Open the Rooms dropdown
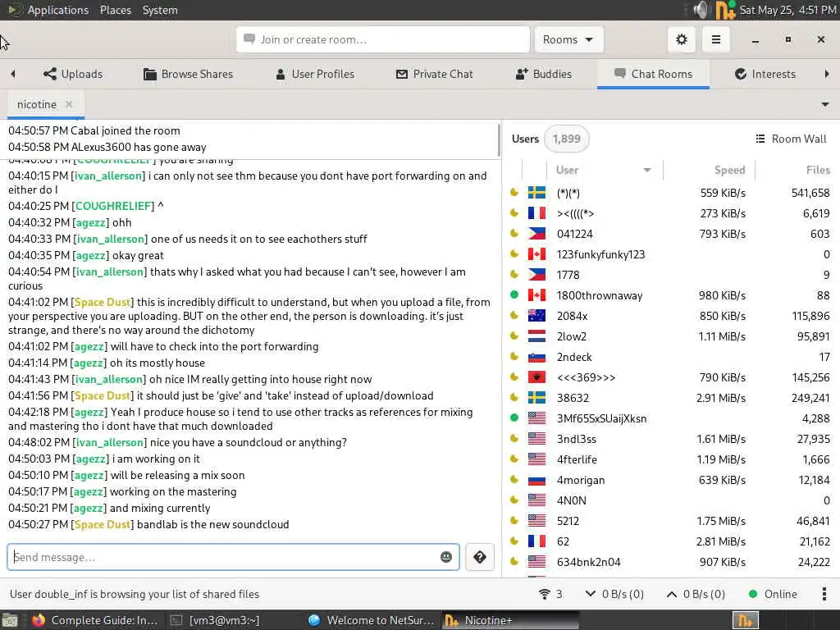 568,39
